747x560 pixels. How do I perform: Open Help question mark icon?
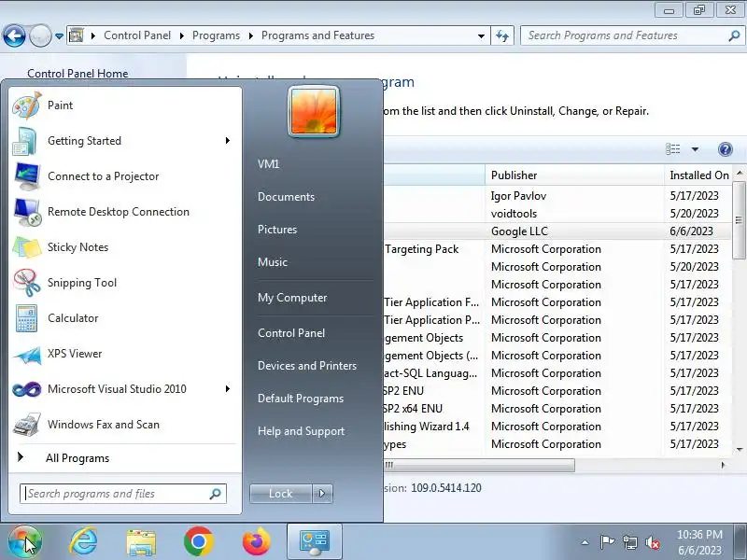(726, 149)
